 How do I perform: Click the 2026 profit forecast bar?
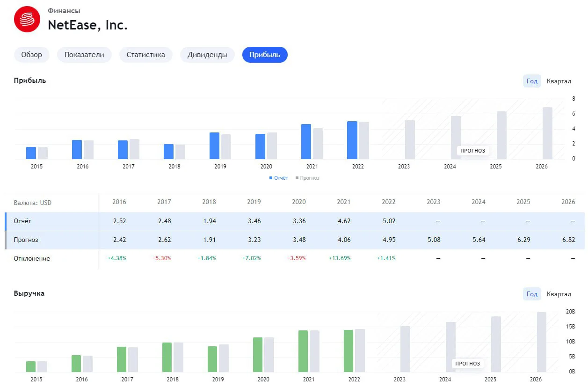(x=547, y=133)
